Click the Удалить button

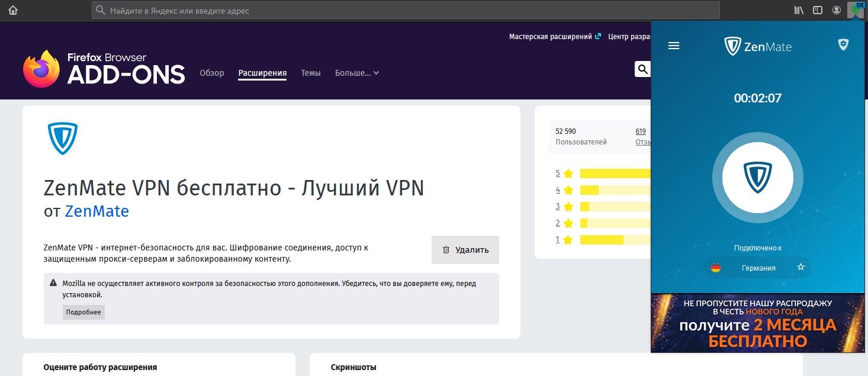465,250
